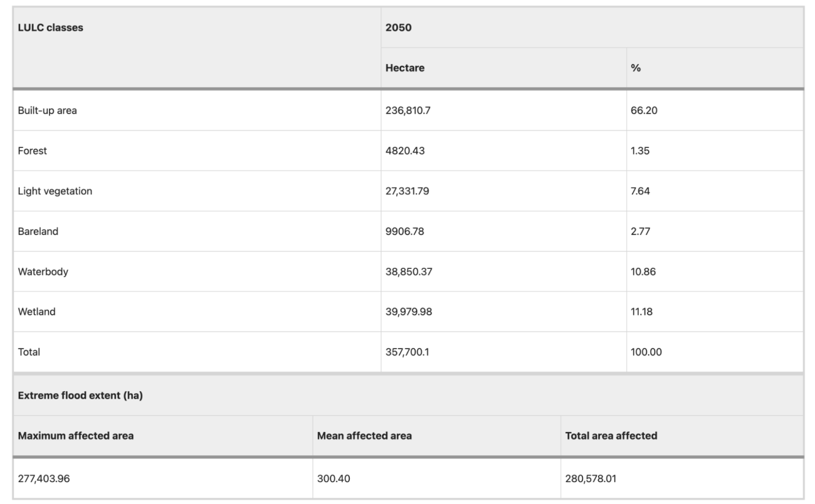Click the "Hectare" subheader cell
The height and width of the screenshot is (504, 815).
click(405, 68)
